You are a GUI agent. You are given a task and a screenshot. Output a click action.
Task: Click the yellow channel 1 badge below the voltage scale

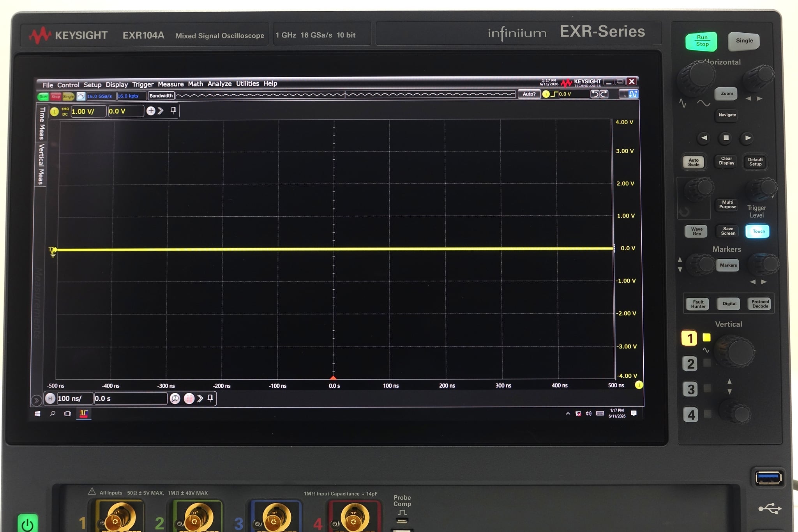pyautogui.click(x=639, y=385)
